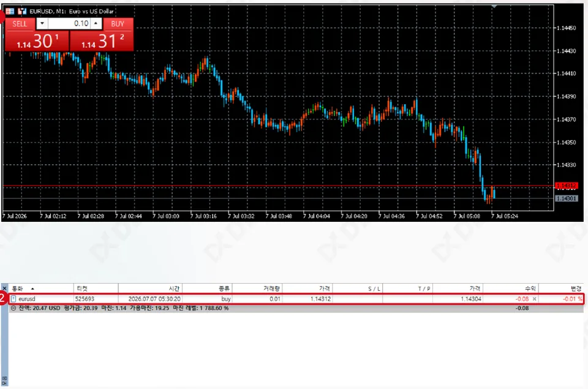Screen dimensions: 588x389
Task: Click the 마진 레벨: 1 788.60 % text
Action: pos(201,308)
